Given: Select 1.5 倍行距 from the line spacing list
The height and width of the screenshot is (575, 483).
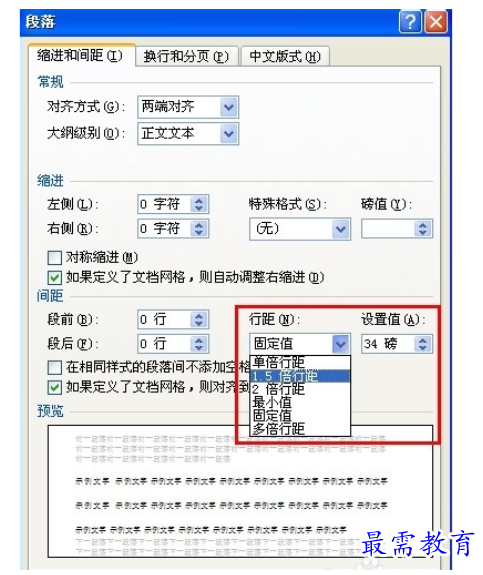Looking at the screenshot, I should 300,376.
